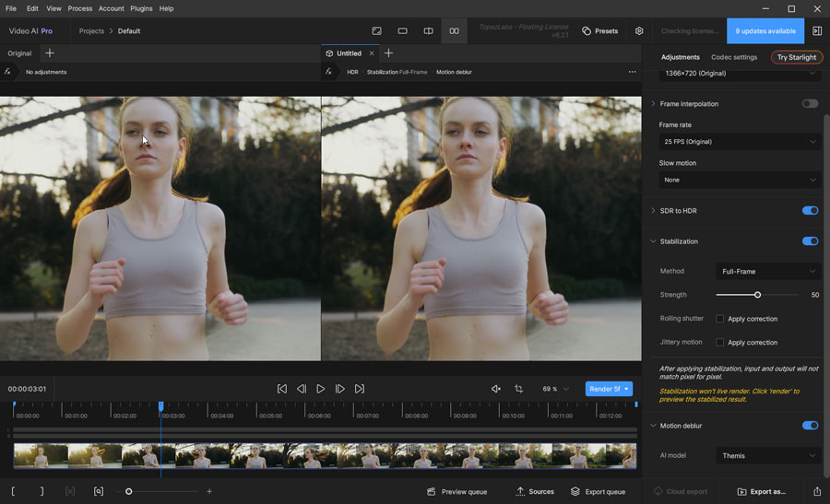
Task: Select the split view layout icon
Action: 428,31
